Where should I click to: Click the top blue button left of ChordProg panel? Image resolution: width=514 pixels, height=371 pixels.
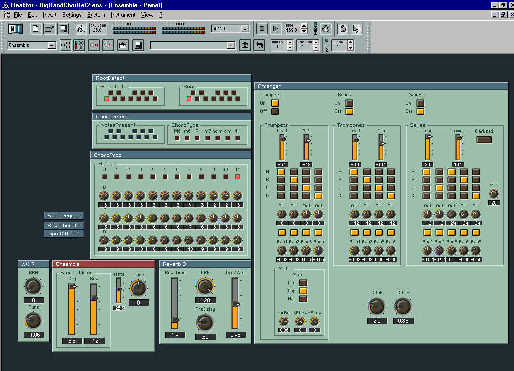tap(64, 215)
